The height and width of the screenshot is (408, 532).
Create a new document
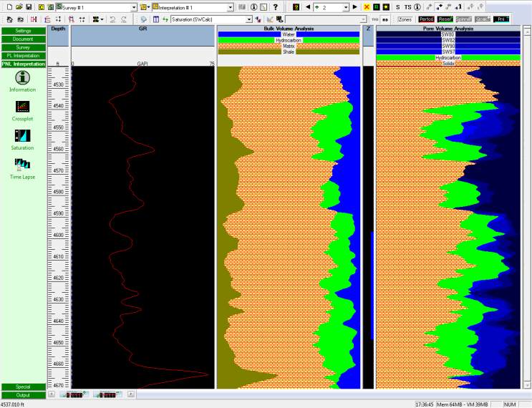[x=9, y=6]
